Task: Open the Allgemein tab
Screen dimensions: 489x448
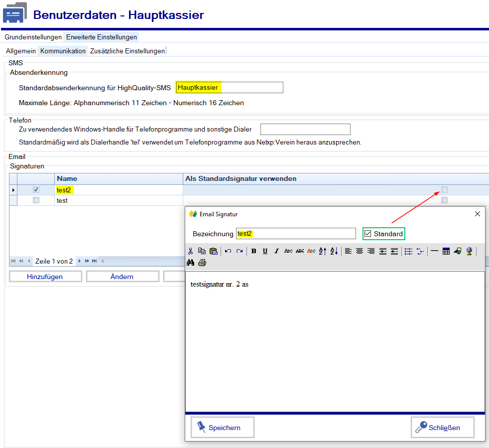Action: [20, 51]
